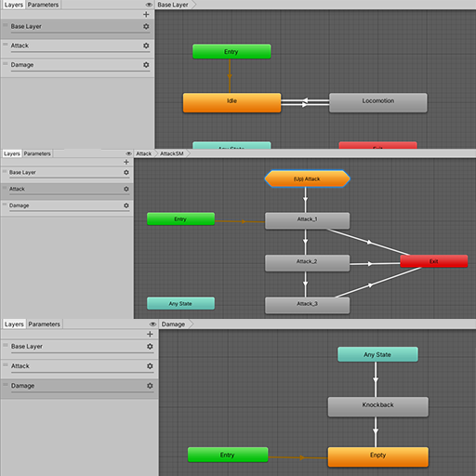
Task: Switch to Layers tab in bottom panel
Action: tap(14, 324)
